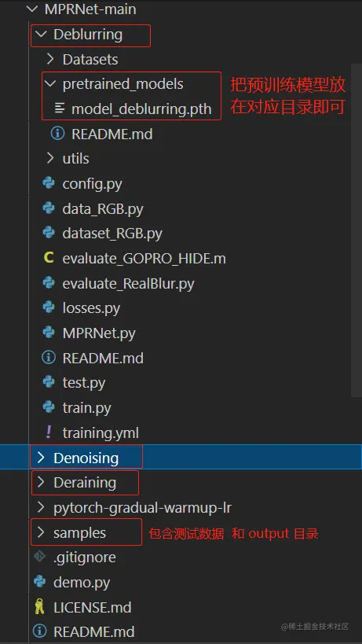The image size is (362, 644).
Task: Select the utils folder label
Action: pos(76,159)
